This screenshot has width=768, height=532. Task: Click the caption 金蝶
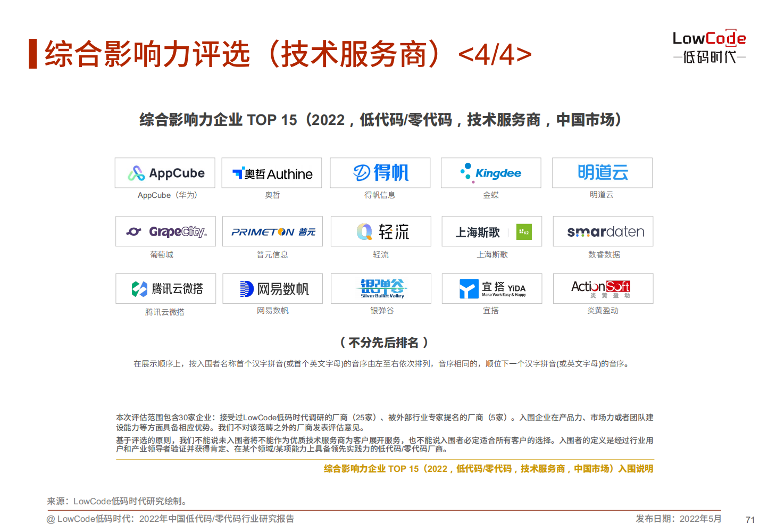(x=491, y=195)
